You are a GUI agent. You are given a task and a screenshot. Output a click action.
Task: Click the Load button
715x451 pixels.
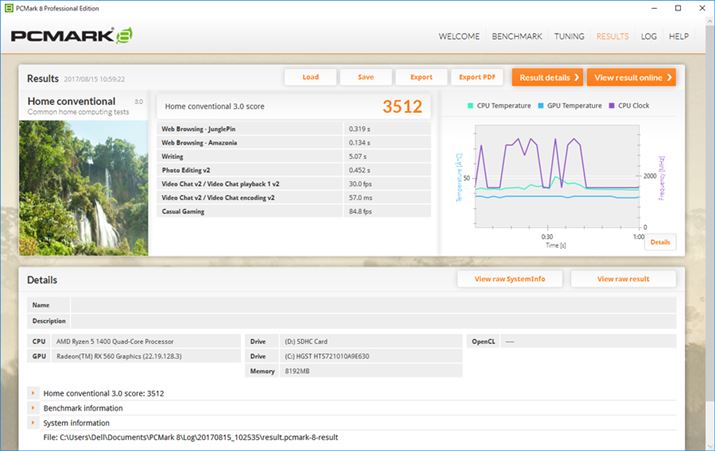pyautogui.click(x=311, y=77)
